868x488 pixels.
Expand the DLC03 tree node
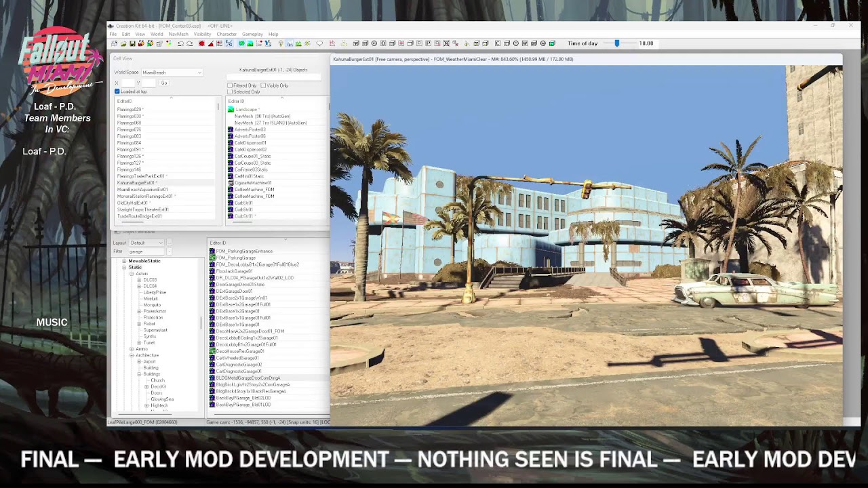click(x=139, y=280)
